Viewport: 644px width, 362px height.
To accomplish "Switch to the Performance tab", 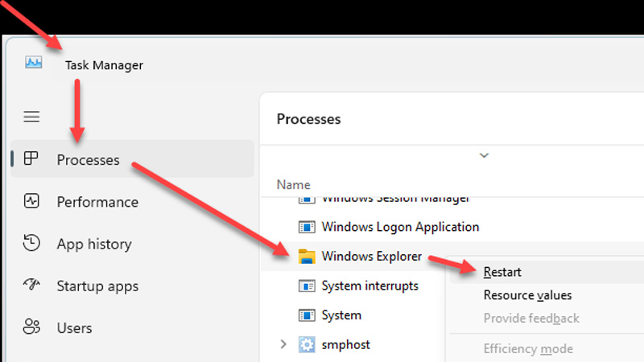I will coord(132,201).
